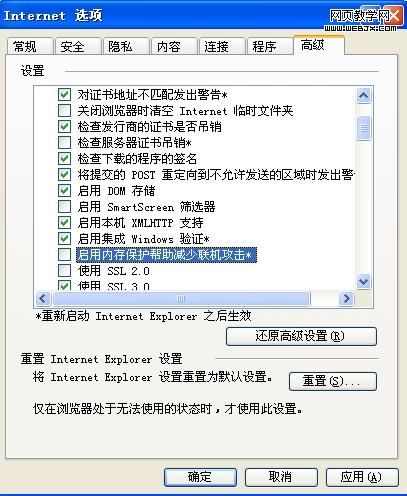This screenshot has width=407, height=496.
Task: Click the scroll down arrow in settings list
Action: [x=363, y=282]
